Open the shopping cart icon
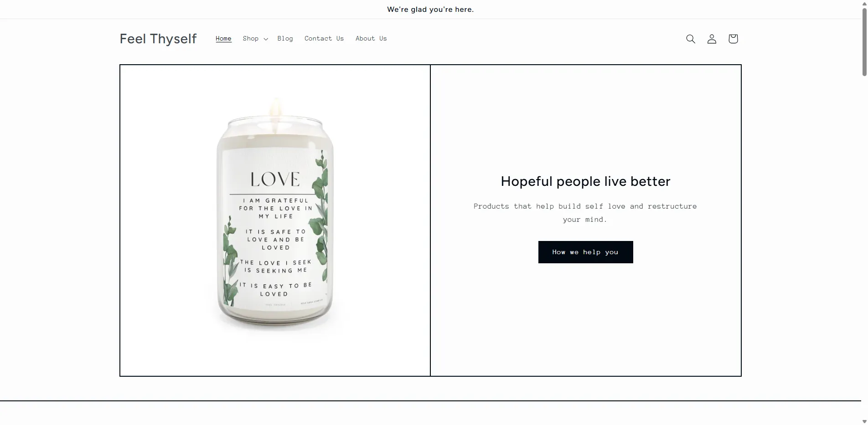 point(733,39)
